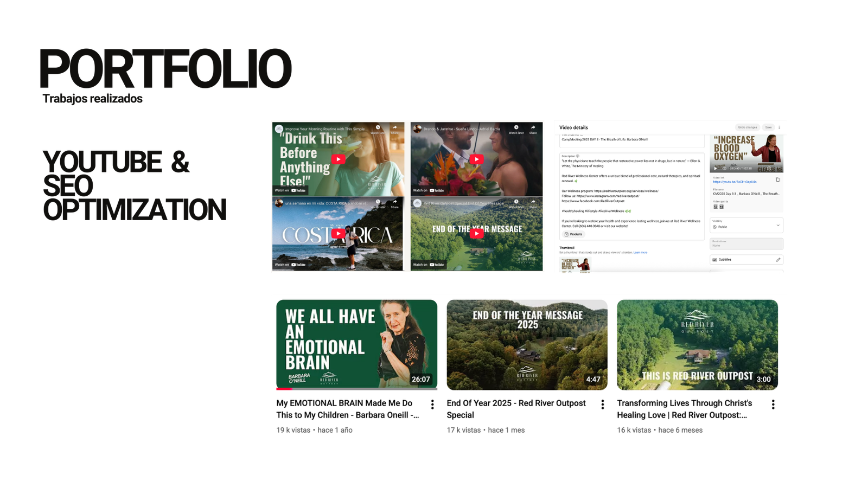Play the 'Drink This Before Anything Else' video
Screen dimensions: 868x488
(338, 159)
